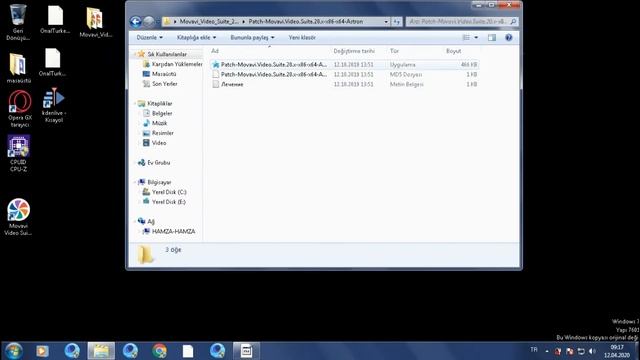Viewport: 640px width, 360px height.
Task: Go back using the Explorer back arrow
Action: tap(136, 21)
